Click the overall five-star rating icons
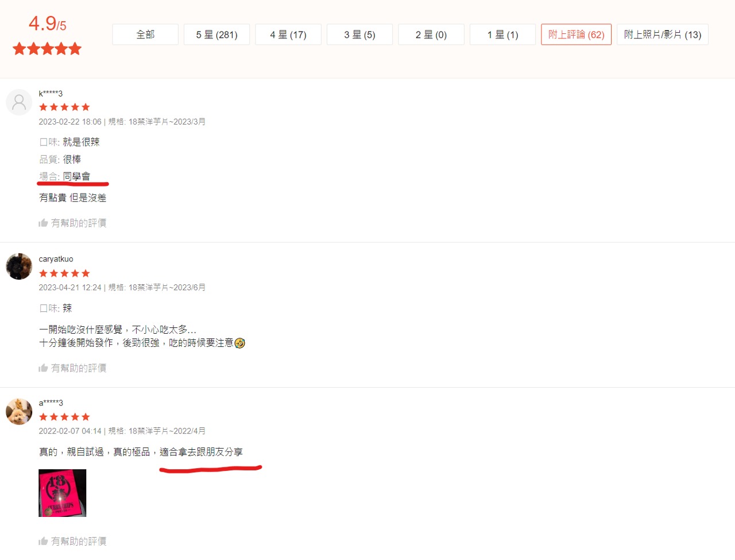This screenshot has height=560, width=735. click(x=47, y=49)
